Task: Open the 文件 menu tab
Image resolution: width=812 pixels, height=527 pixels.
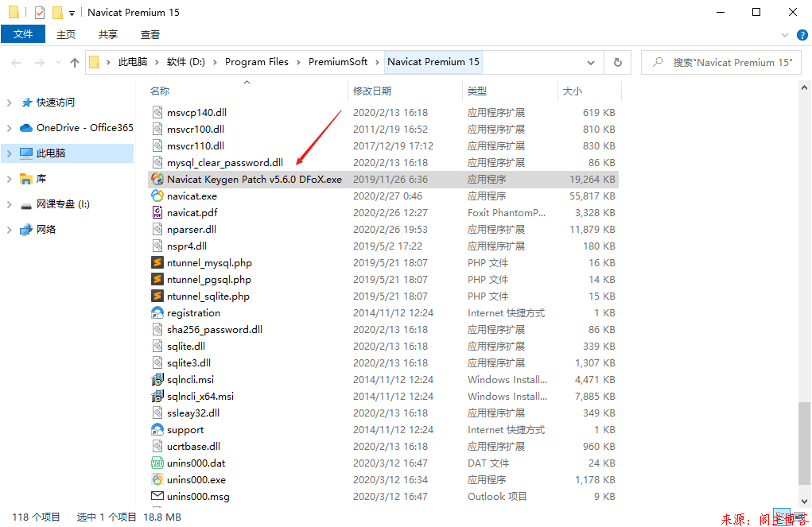Action: click(x=23, y=34)
